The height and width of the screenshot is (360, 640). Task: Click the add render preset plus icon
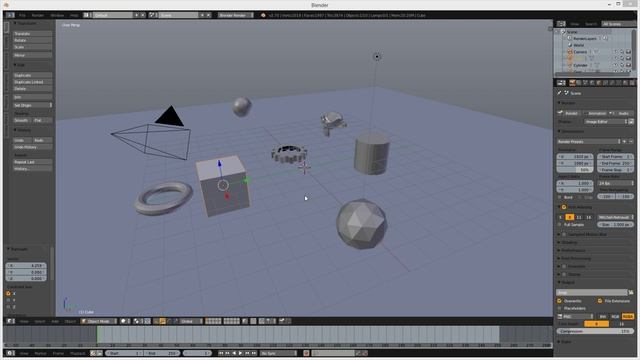pos(624,142)
